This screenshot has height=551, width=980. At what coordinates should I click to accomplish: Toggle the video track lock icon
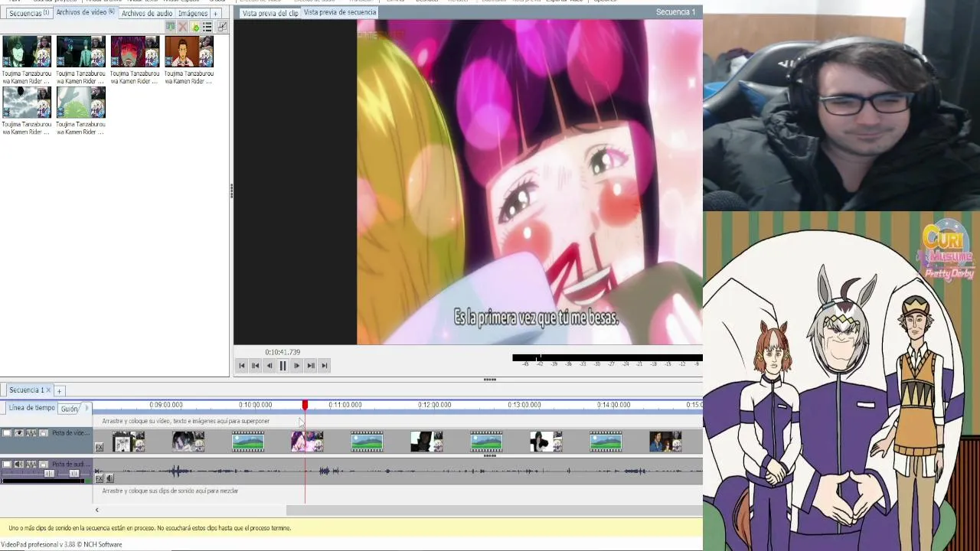44,433
